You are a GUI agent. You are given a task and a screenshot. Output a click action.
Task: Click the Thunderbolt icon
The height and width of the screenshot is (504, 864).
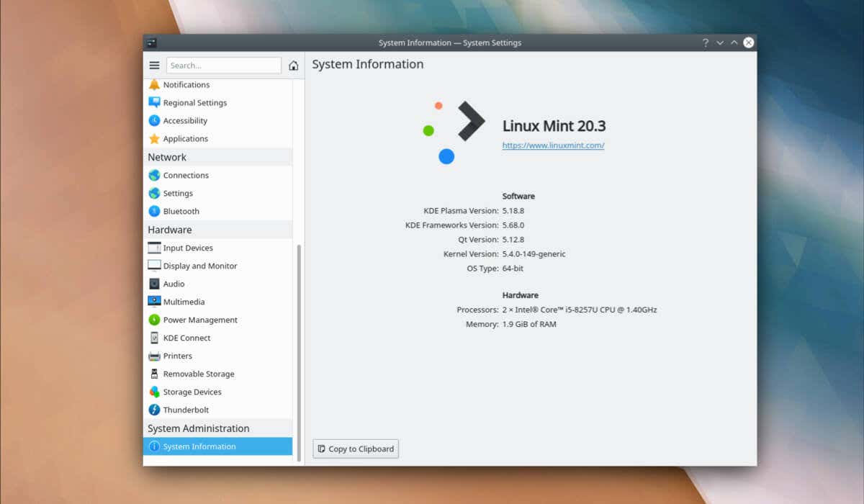(154, 410)
